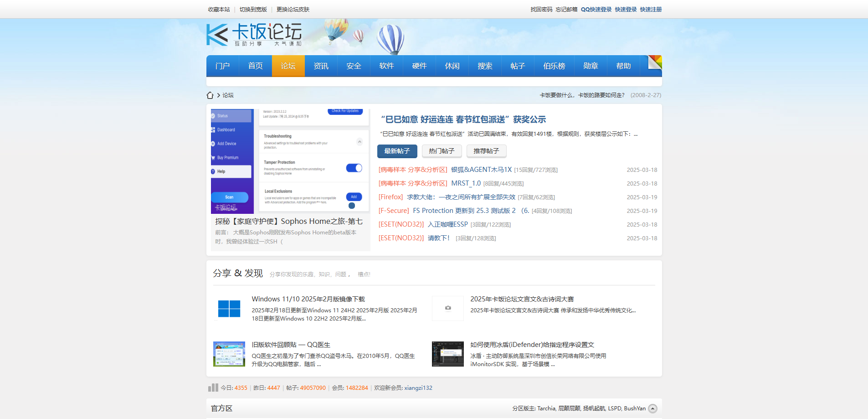This screenshot has height=419, width=868.
Task: Click the camera placeholder image icon
Action: tap(448, 308)
